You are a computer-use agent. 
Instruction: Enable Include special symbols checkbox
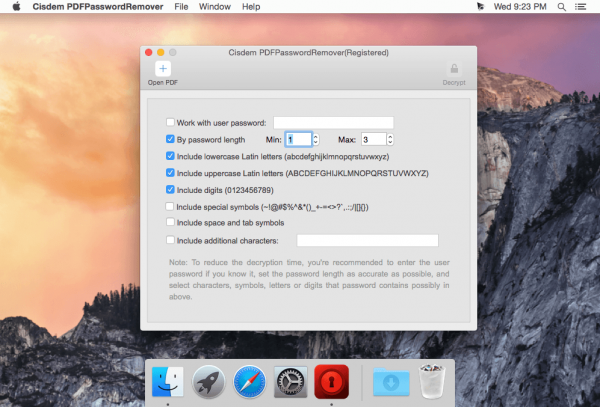pos(170,207)
